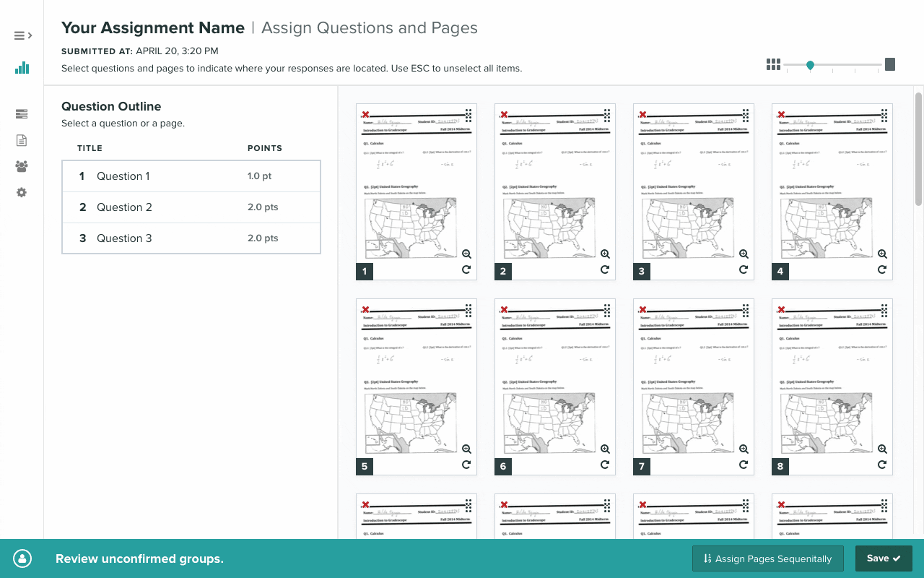Click the page number 7 badge
The image size is (924, 578).
pyautogui.click(x=642, y=466)
